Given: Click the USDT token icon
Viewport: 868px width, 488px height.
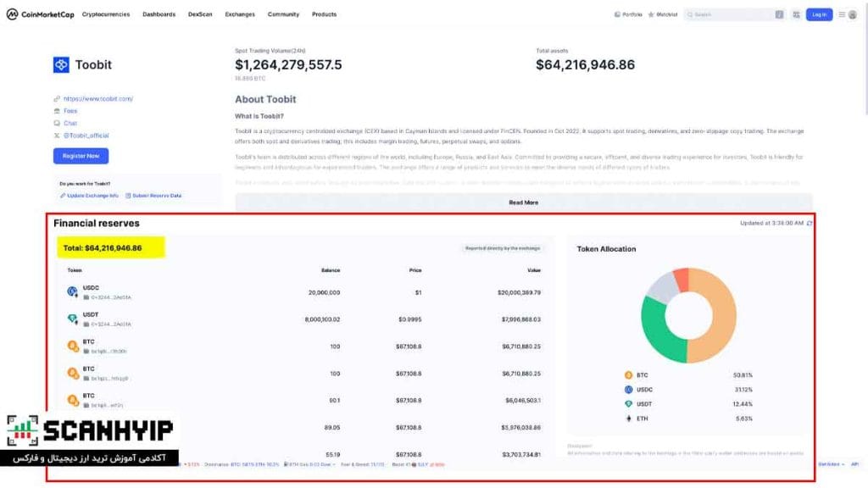Looking at the screenshot, I should click(x=73, y=319).
